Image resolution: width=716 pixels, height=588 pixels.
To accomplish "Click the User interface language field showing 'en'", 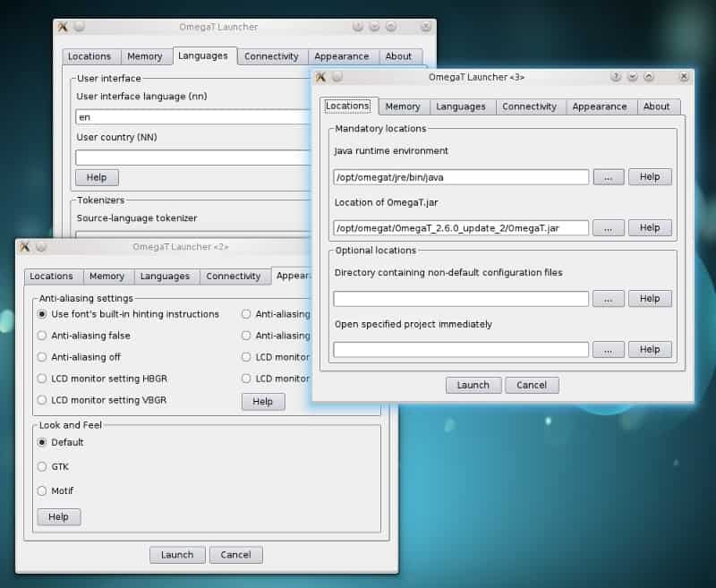I will point(193,117).
